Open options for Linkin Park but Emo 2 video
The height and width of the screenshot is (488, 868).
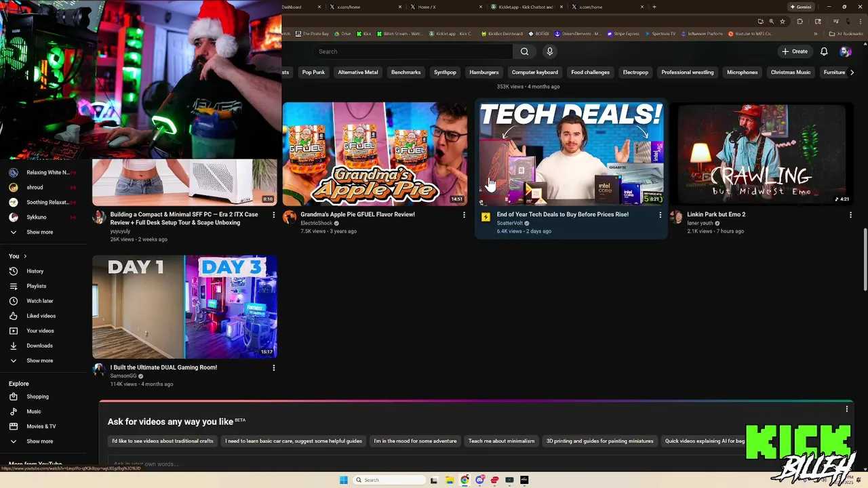tap(850, 215)
